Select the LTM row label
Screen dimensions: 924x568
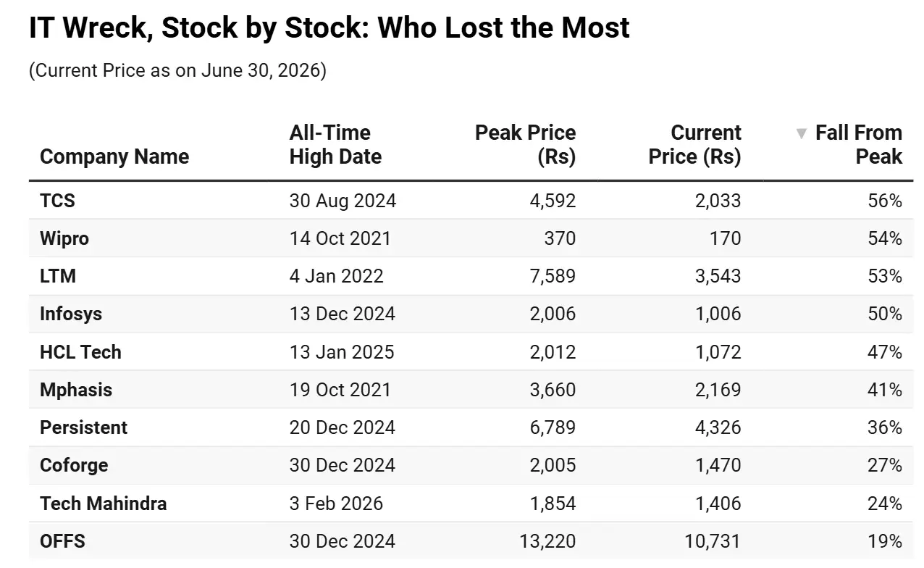click(58, 276)
